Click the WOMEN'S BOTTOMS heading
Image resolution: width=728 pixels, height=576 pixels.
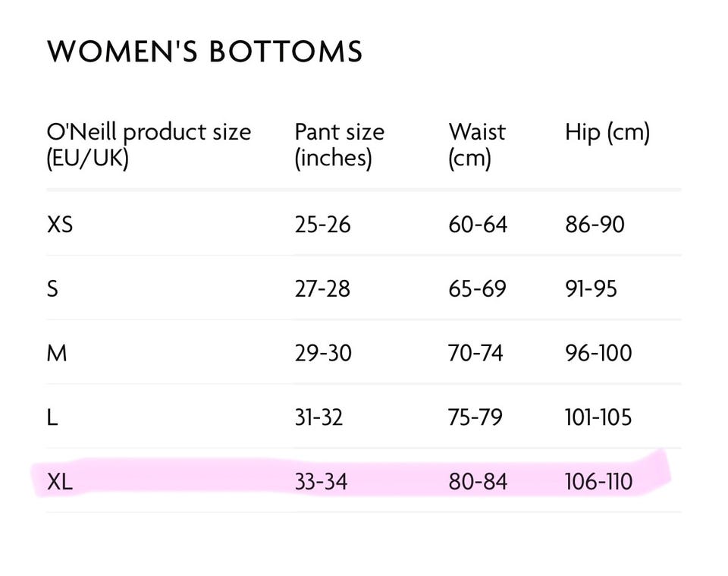point(205,52)
